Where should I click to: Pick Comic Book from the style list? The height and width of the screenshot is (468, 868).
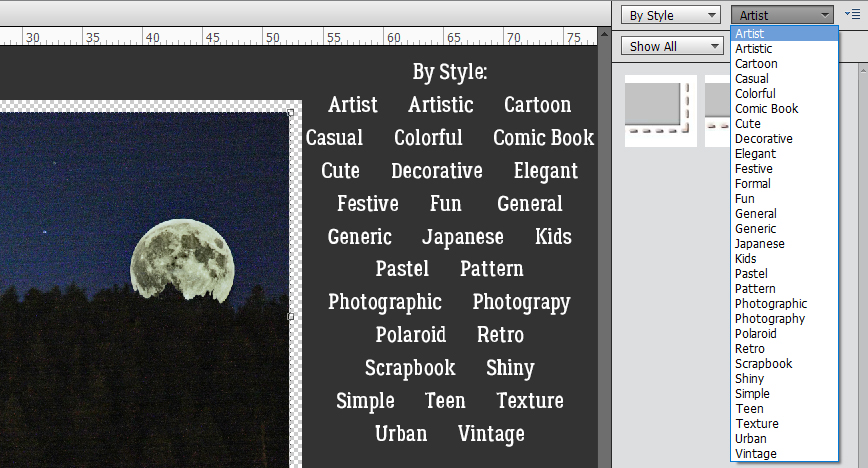[x=784, y=109]
